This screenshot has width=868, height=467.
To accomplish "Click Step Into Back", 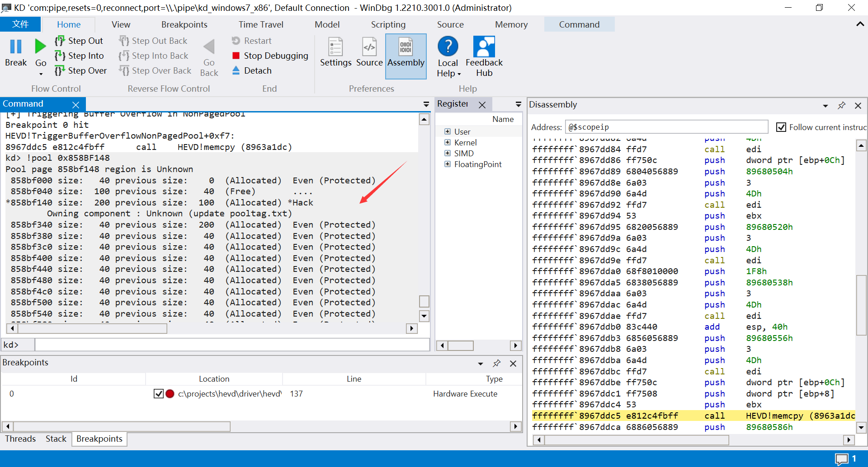I will click(153, 56).
